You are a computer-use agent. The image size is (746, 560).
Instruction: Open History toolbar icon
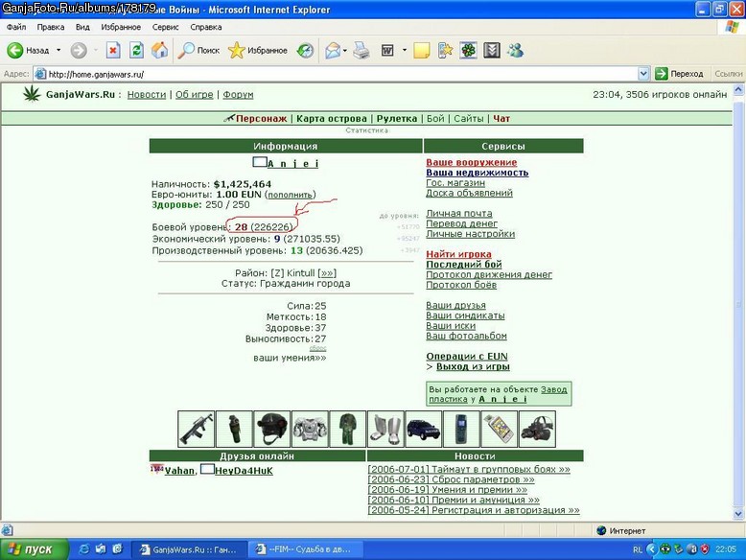305,50
